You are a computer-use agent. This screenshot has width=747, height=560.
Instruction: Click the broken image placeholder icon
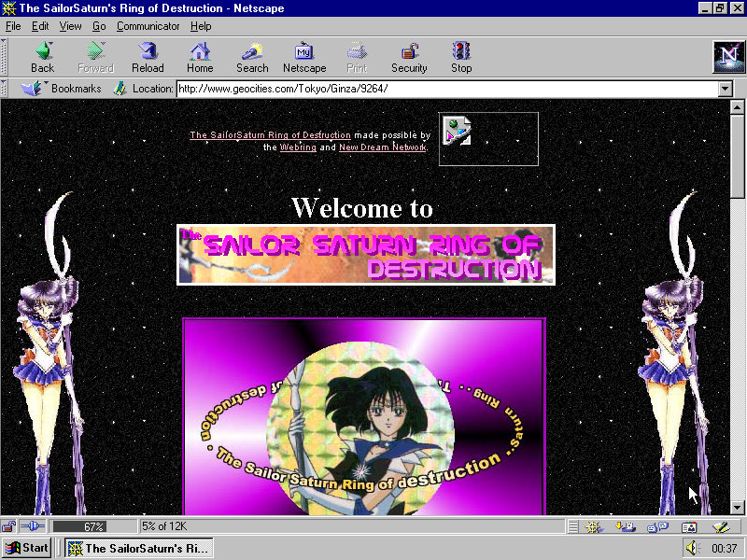point(457,130)
